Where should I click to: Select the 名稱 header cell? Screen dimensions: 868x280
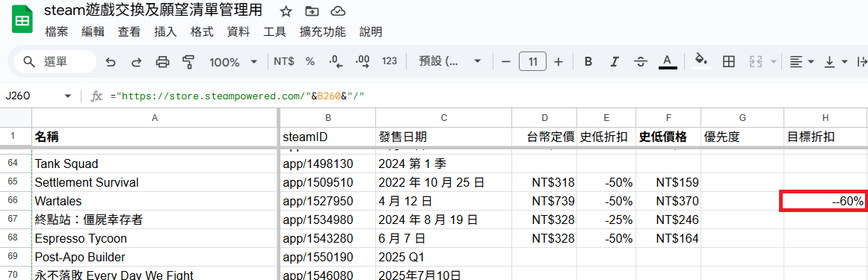155,137
